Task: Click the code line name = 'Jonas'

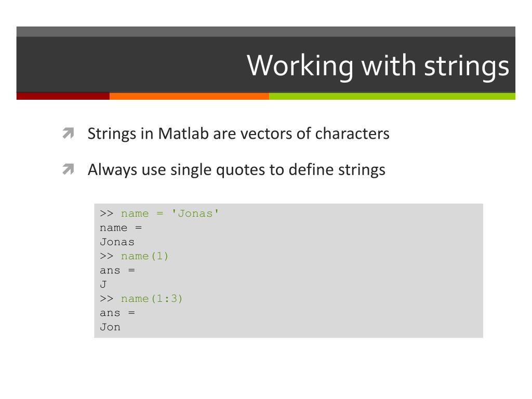Action: pyautogui.click(x=160, y=214)
